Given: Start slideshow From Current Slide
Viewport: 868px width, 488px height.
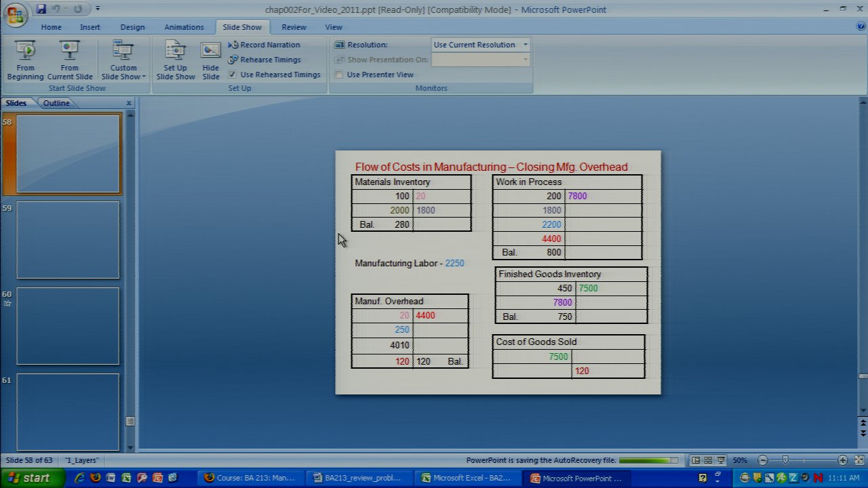Looking at the screenshot, I should (x=69, y=60).
